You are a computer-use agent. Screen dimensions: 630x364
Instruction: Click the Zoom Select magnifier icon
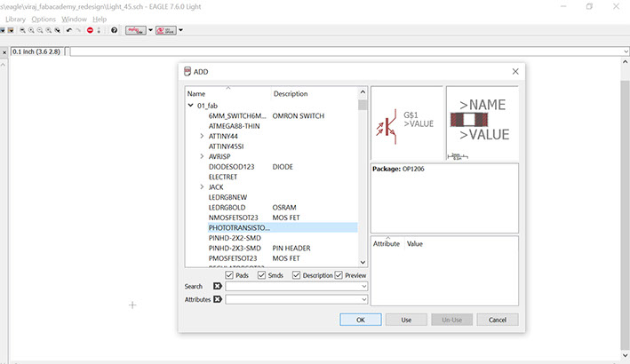click(58, 30)
